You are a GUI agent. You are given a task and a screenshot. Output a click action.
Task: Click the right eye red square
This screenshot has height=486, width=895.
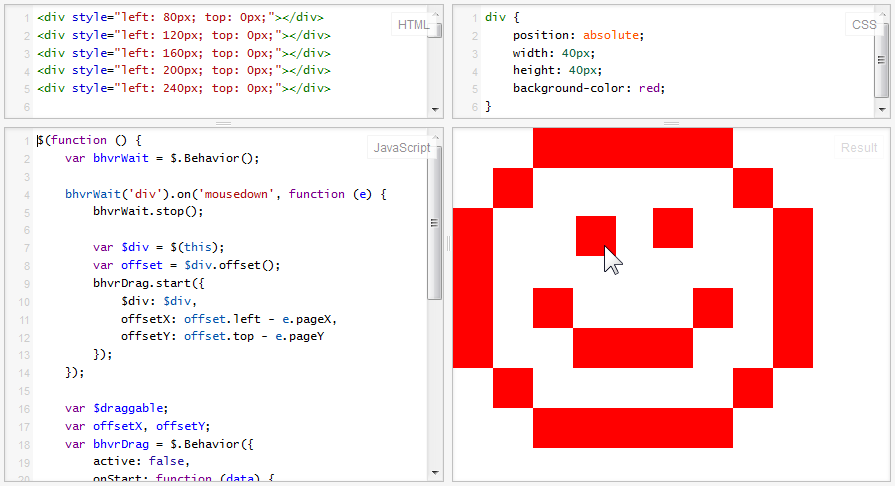(x=673, y=228)
